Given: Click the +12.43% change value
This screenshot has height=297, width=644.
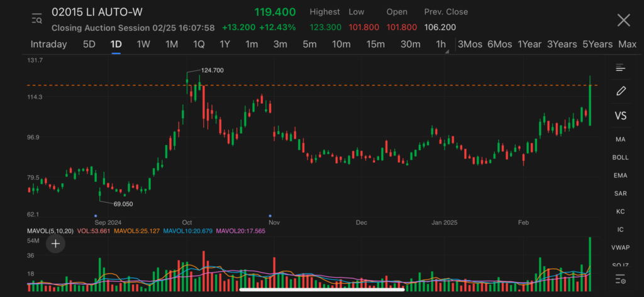Looking at the screenshot, I should 277,28.
